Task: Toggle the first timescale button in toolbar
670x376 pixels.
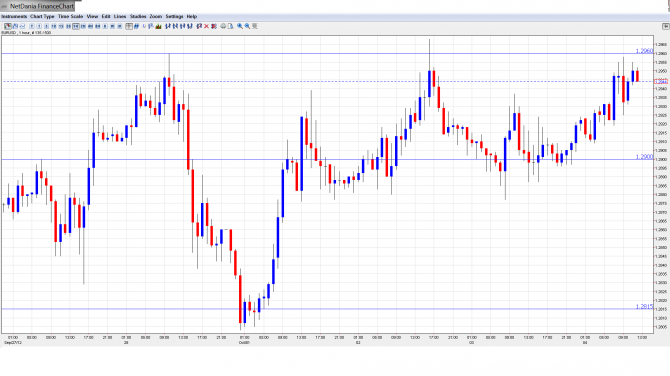Action: pos(32,26)
